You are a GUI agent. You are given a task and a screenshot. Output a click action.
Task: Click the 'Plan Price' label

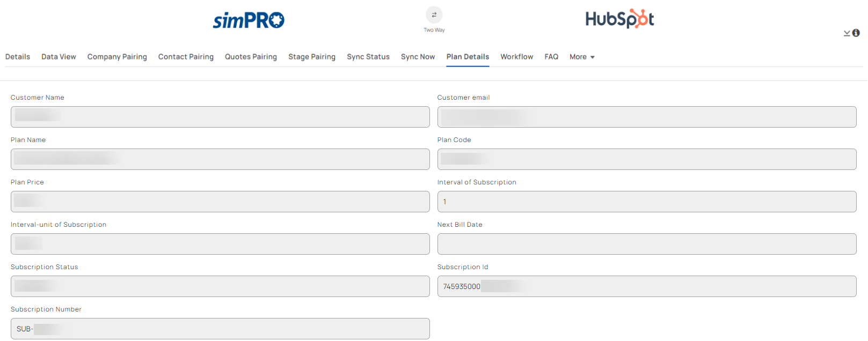[x=27, y=182]
